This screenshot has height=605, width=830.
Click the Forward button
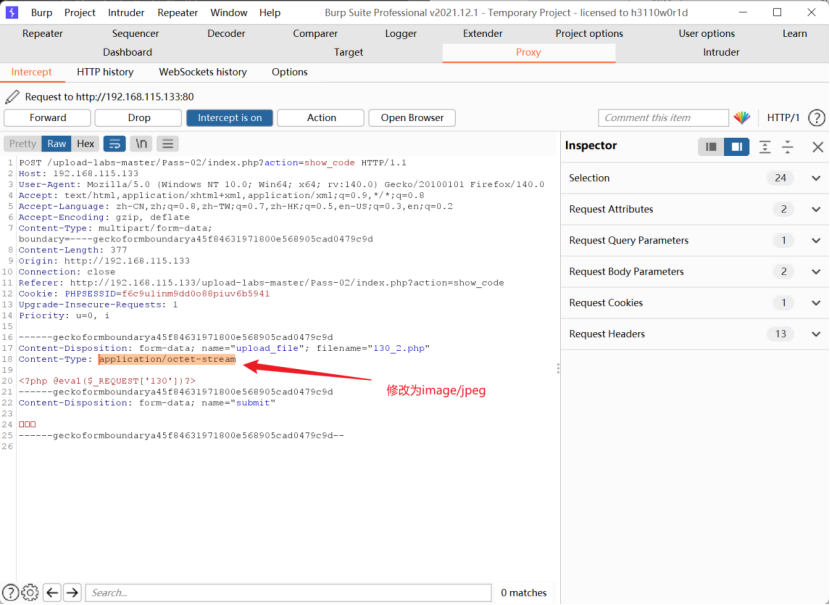(x=48, y=118)
